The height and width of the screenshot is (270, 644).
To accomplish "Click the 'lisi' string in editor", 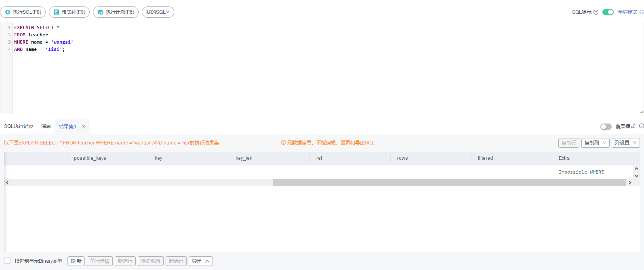I will pos(54,49).
